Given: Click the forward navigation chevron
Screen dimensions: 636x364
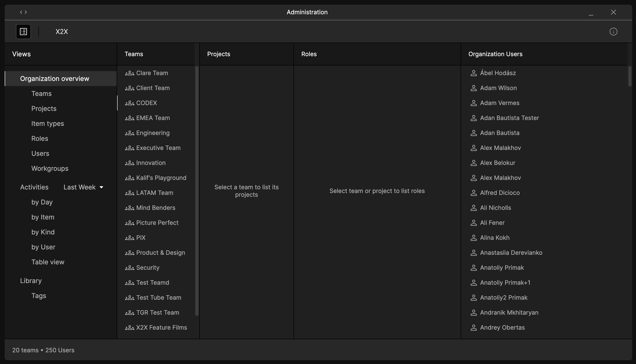Looking at the screenshot, I should click(26, 12).
